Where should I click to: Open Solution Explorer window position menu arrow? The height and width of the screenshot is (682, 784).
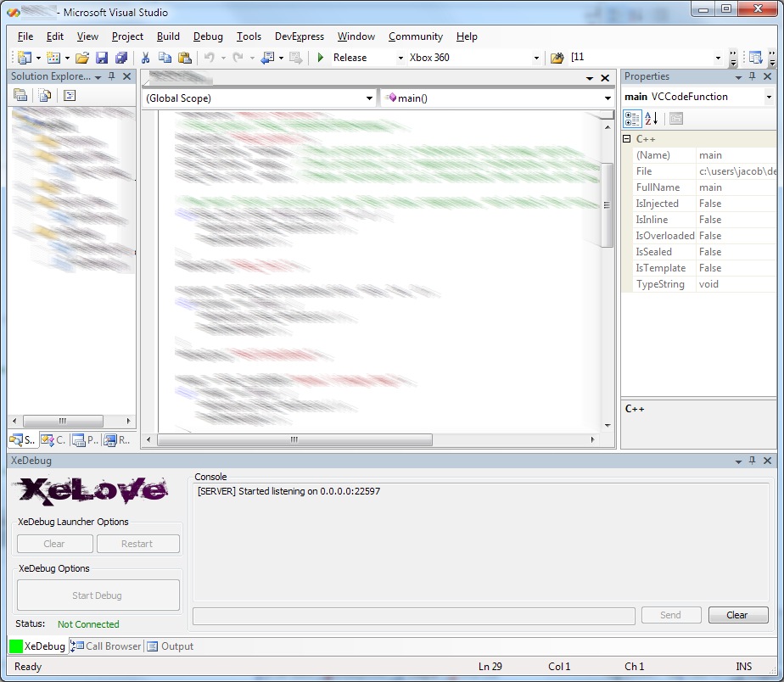98,77
